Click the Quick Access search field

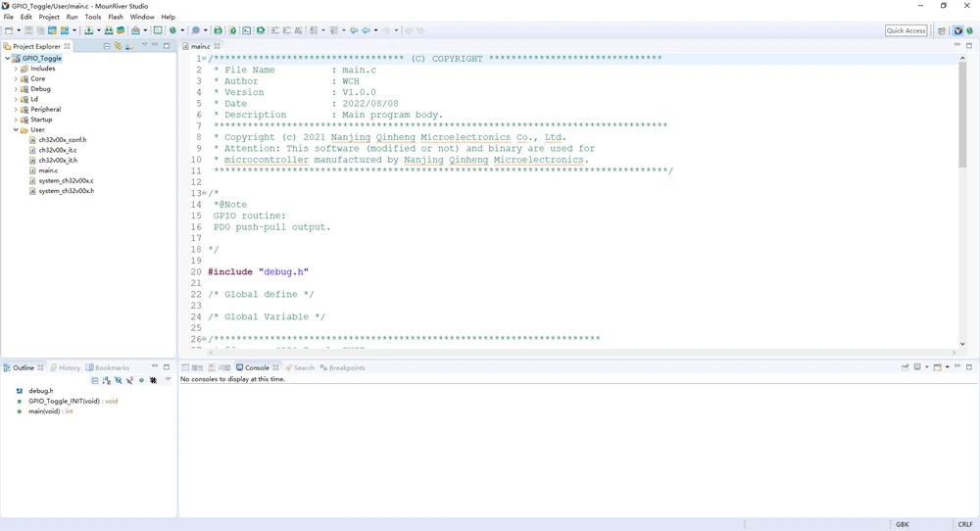pos(906,30)
